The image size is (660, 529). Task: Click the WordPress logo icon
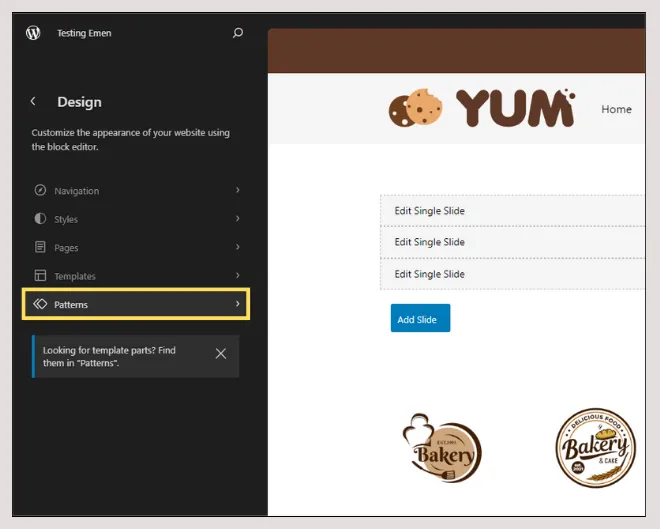tap(33, 33)
